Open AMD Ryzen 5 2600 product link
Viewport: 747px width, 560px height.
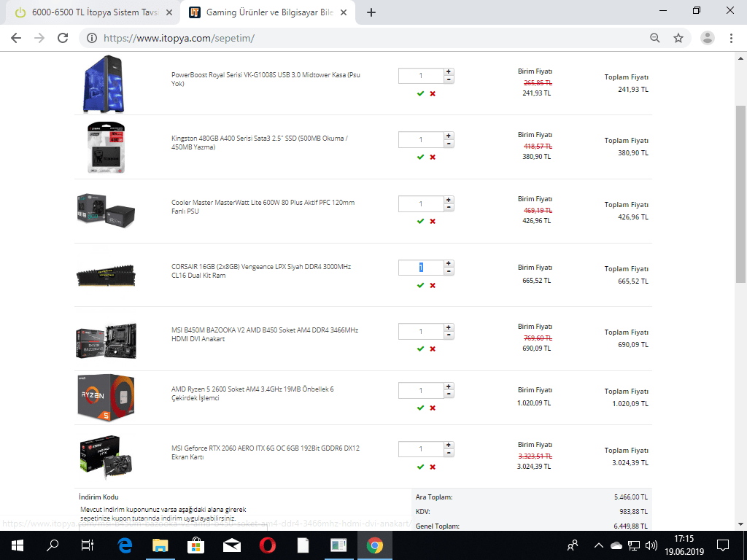pos(252,393)
